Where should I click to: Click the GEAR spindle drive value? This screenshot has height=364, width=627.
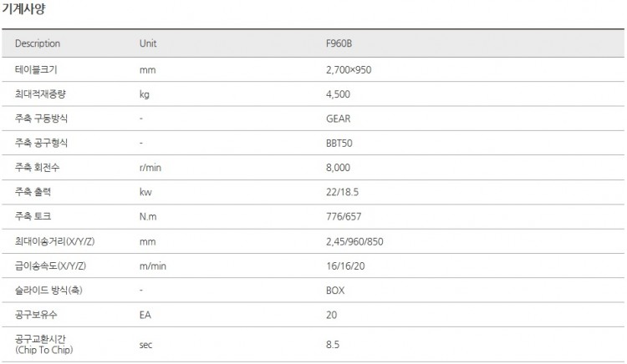[338, 119]
